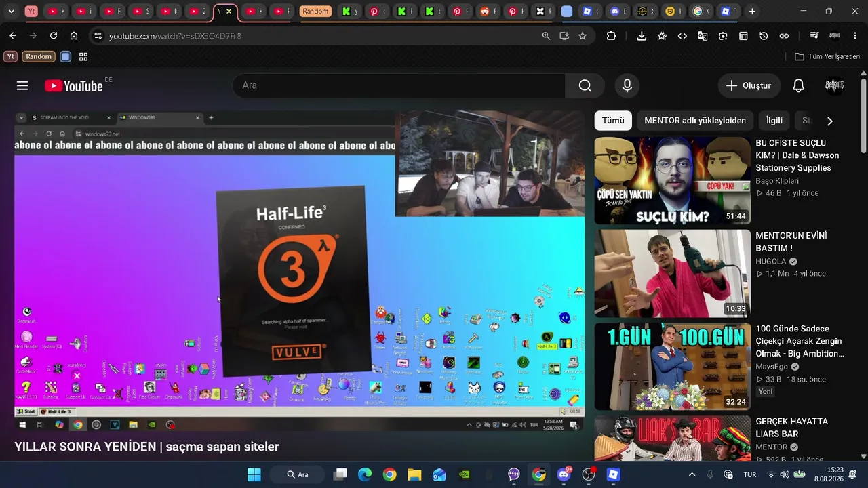Launch Microsoft Edge from taskbar

click(x=365, y=474)
